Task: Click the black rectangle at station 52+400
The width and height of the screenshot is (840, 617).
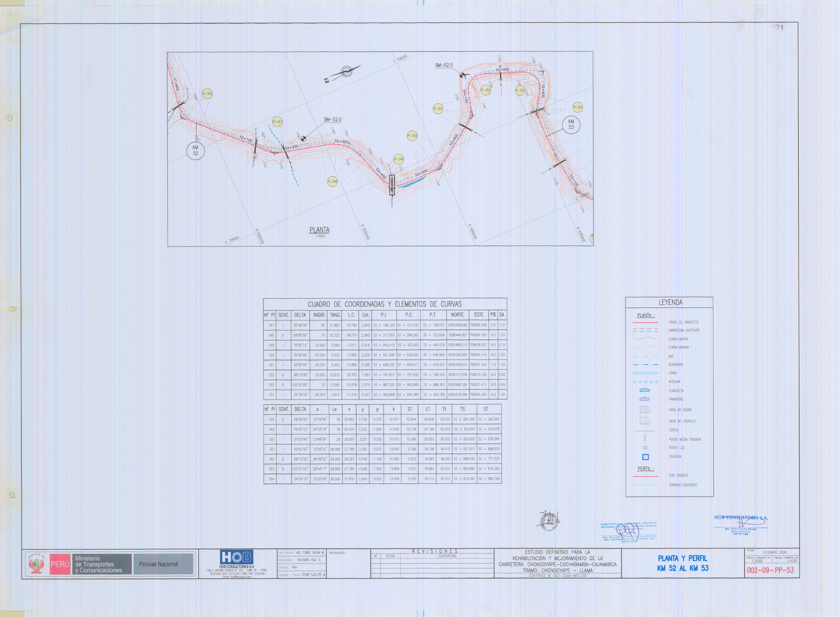Action: pos(392,185)
